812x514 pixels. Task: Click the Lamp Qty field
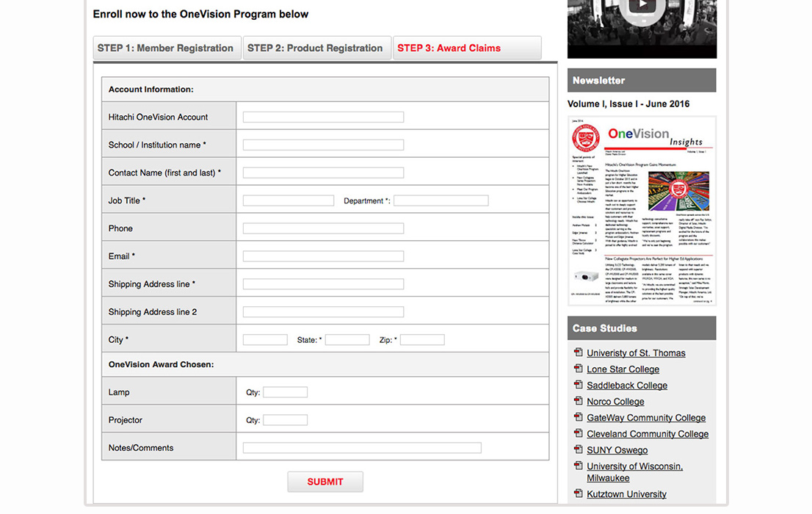coord(286,392)
